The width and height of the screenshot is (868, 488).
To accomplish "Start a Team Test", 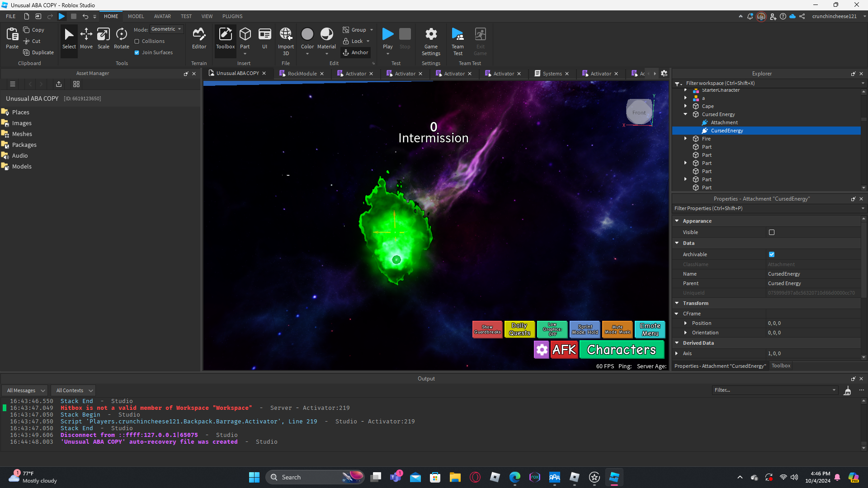I will click(458, 41).
